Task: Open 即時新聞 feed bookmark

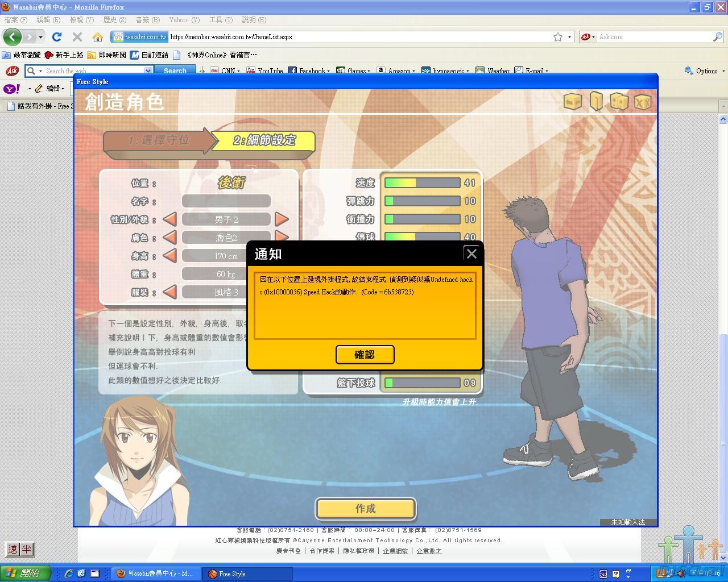Action: 107,55
